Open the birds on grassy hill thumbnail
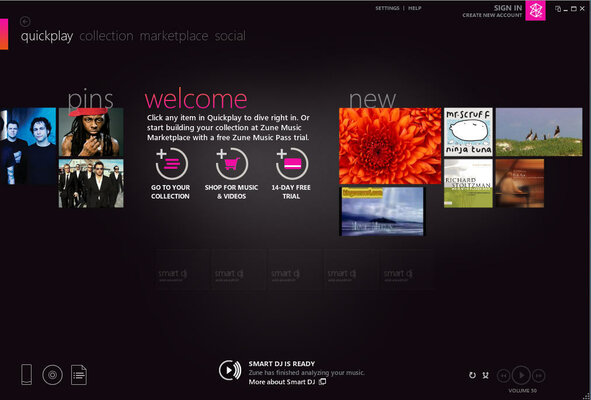This screenshot has width=591, height=400. pos(539,132)
